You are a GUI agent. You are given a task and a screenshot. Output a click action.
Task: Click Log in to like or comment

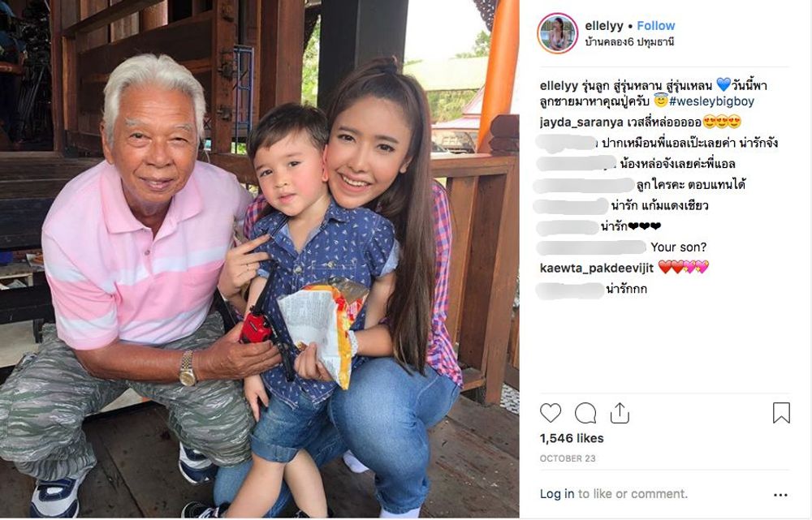557,493
